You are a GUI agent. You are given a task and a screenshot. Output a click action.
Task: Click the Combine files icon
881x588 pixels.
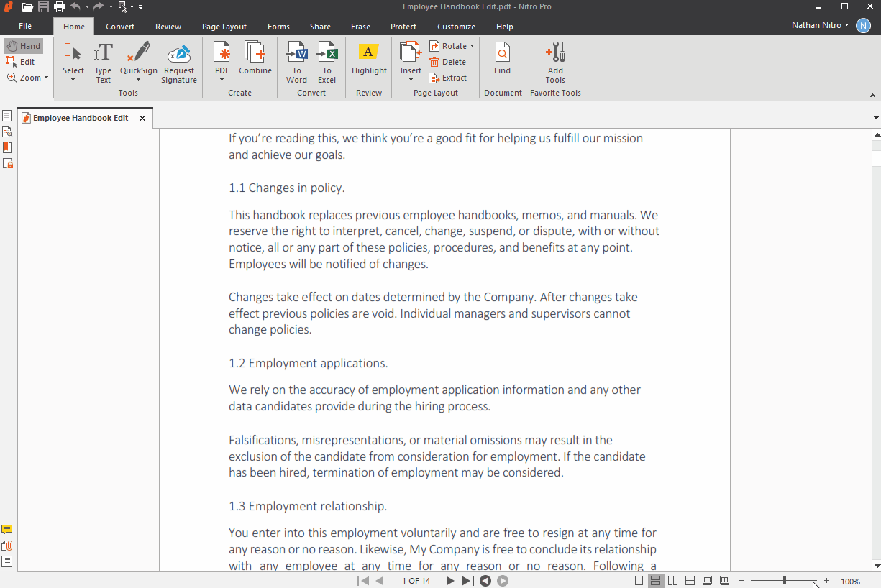255,58
